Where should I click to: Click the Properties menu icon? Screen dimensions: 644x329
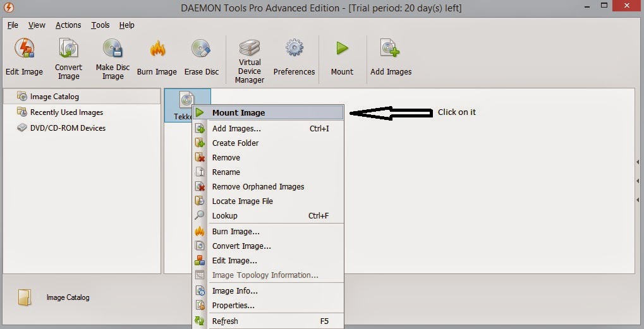pos(200,305)
